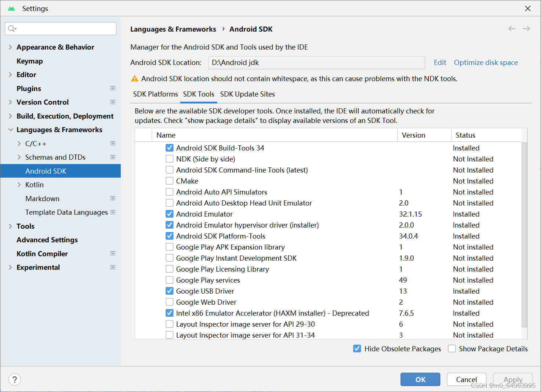Click the project-level icon beside Plugins
The image size is (541, 392).
[113, 88]
